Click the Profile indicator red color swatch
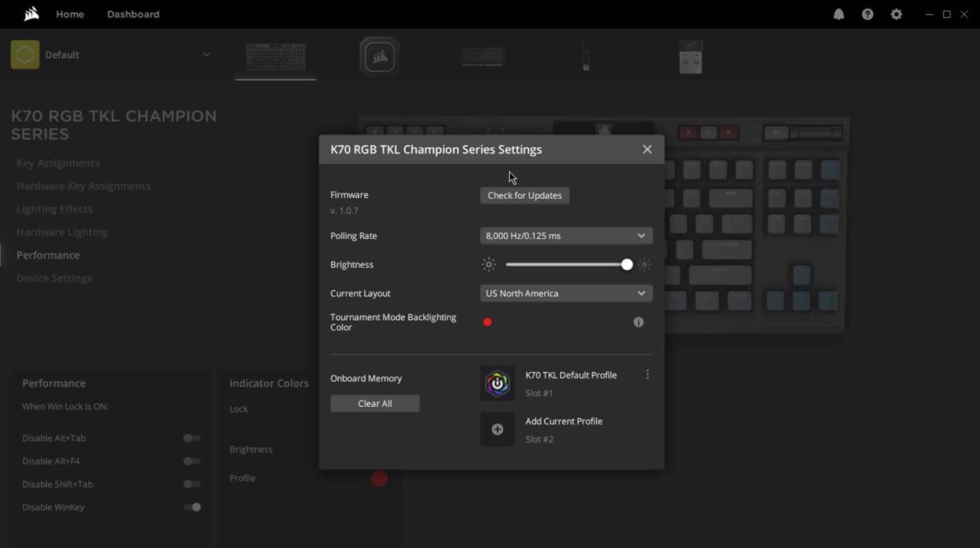Image resolution: width=980 pixels, height=548 pixels. click(x=379, y=478)
